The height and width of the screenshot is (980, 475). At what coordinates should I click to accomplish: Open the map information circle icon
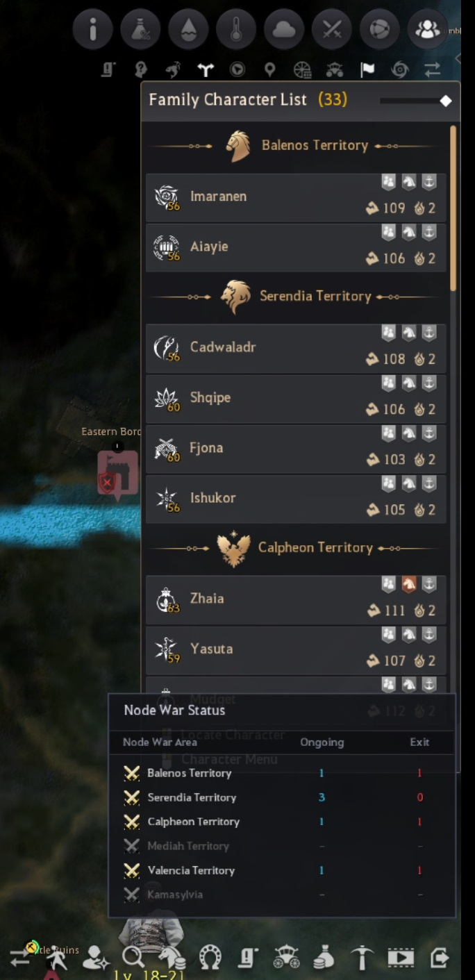(x=92, y=29)
